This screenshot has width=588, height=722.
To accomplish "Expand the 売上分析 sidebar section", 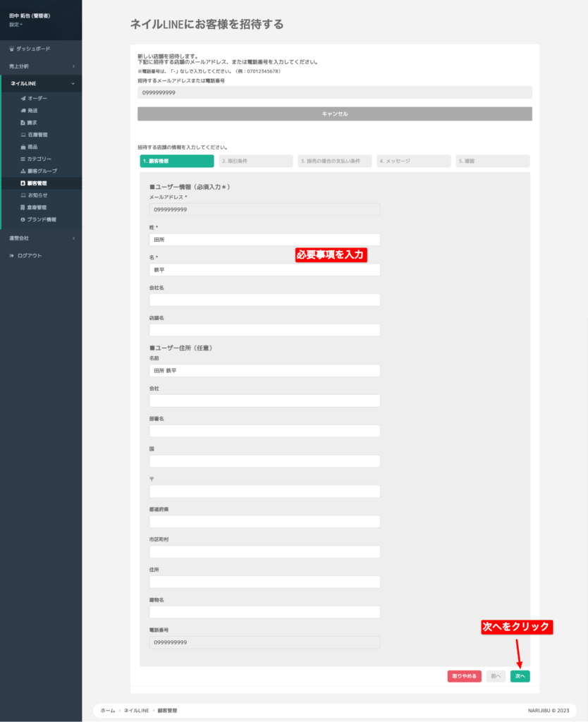I will [x=40, y=66].
